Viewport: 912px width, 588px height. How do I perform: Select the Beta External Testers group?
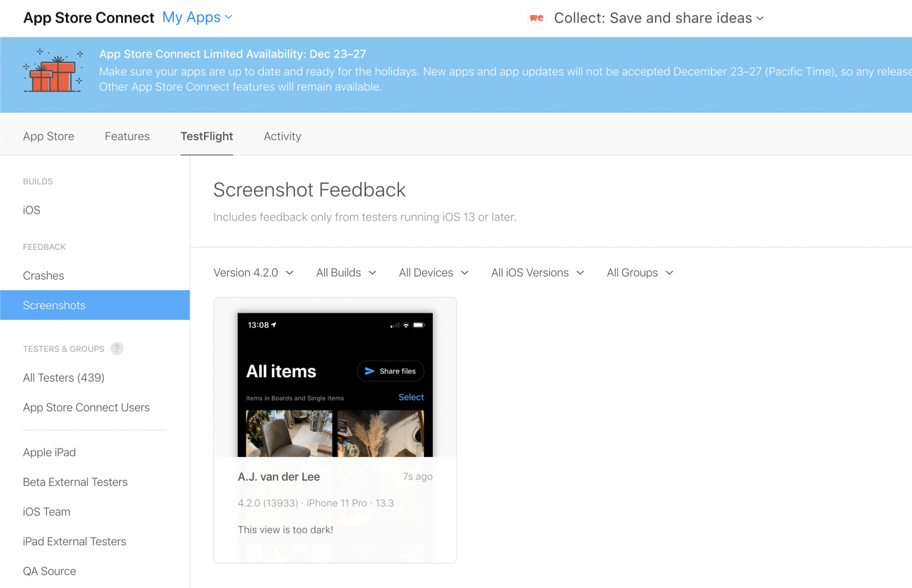coord(75,482)
